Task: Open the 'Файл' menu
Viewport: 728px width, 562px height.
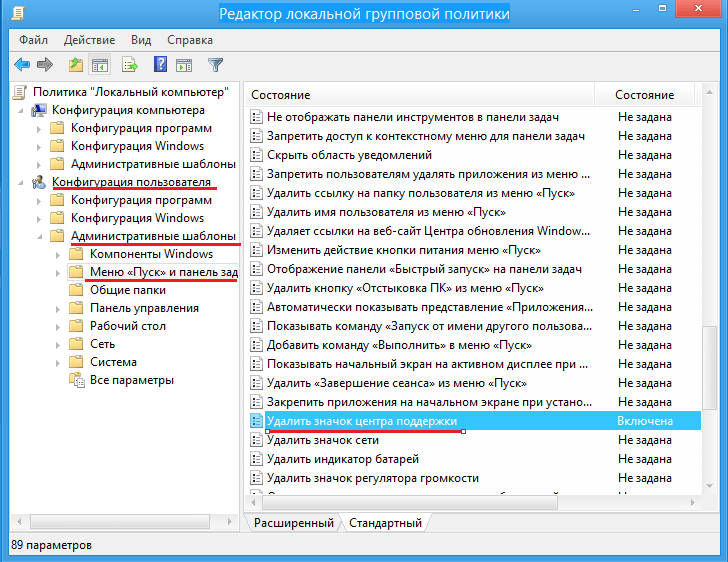Action: pos(32,40)
